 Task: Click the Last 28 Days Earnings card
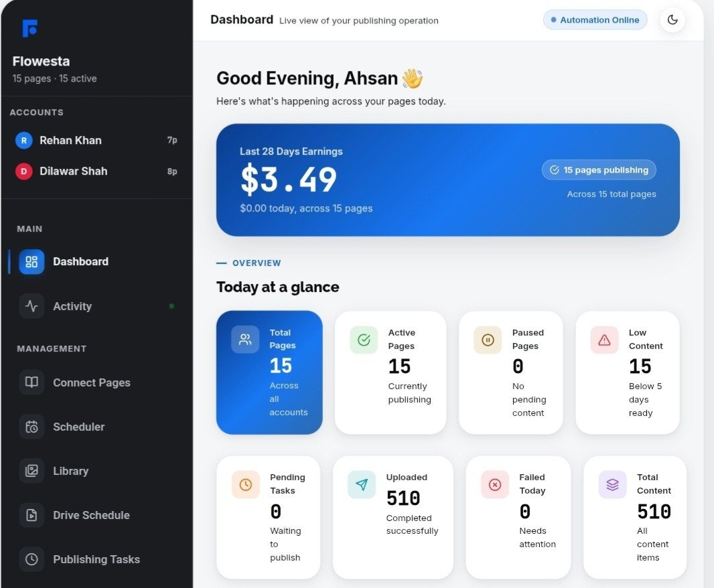coord(447,180)
